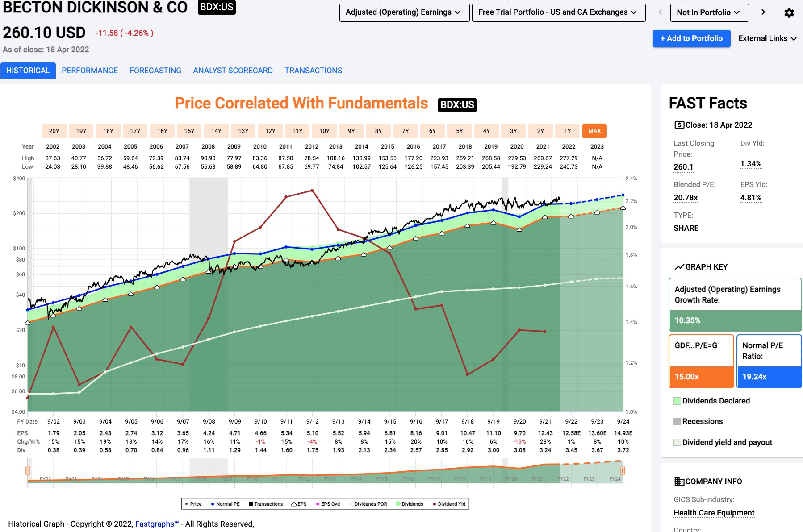Click the next portfolio arrow
The width and height of the screenshot is (803, 532).
763,12
